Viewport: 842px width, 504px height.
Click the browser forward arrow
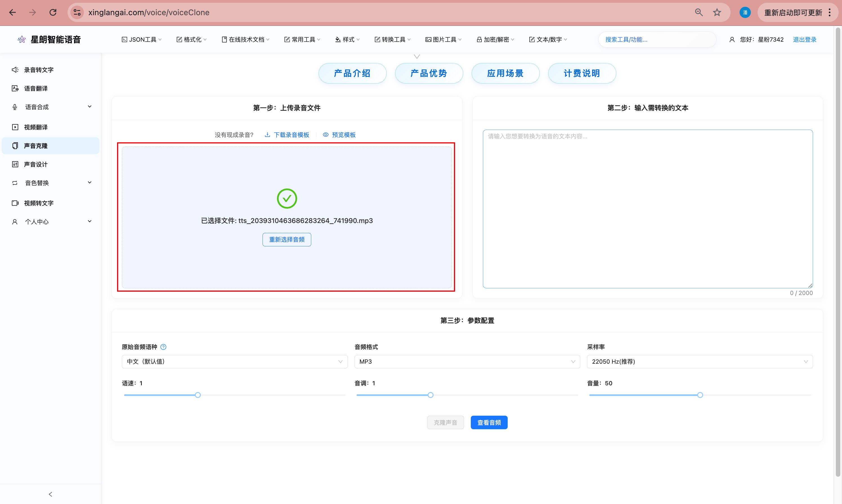[33, 13]
